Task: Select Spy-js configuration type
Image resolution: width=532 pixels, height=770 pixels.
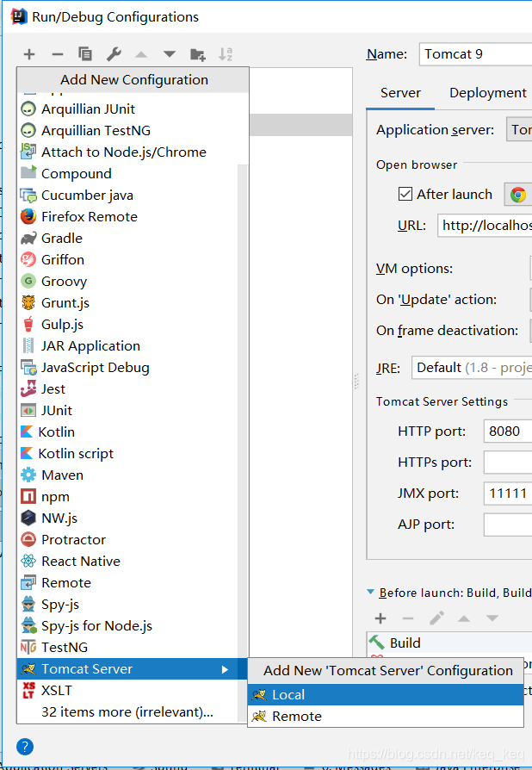Action: (x=127, y=605)
